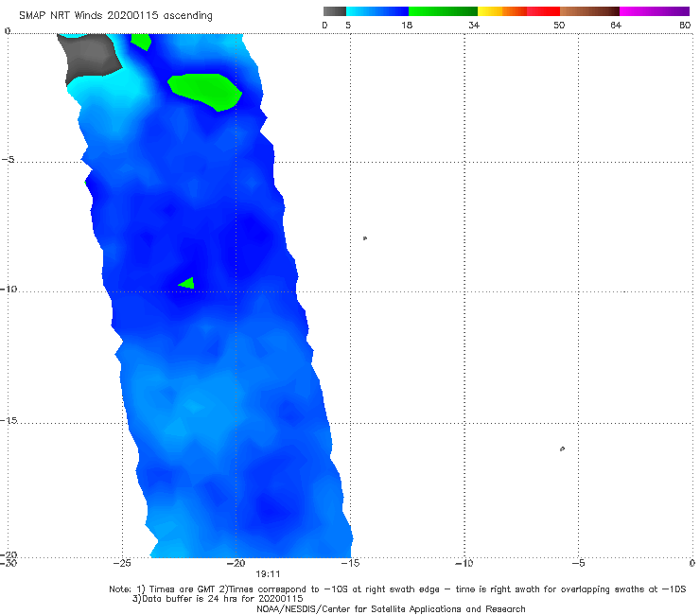Click the "NOAA/NESDIS/Center for Satellite Applications and Research" credit

tap(391, 608)
